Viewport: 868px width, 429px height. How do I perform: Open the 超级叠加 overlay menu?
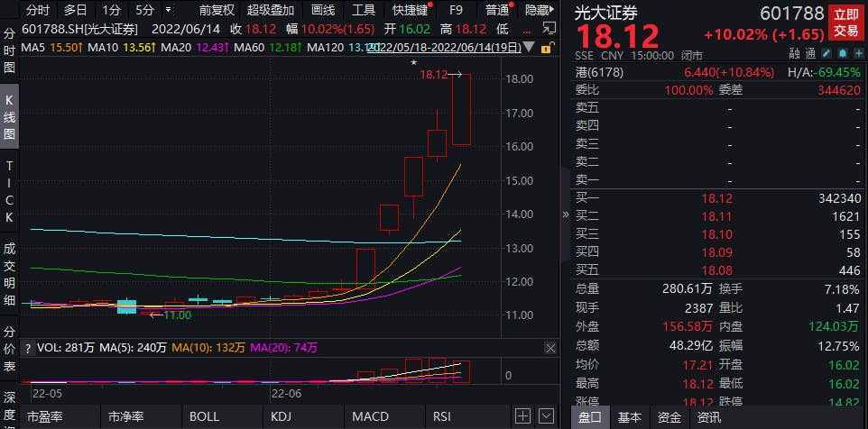click(x=271, y=10)
